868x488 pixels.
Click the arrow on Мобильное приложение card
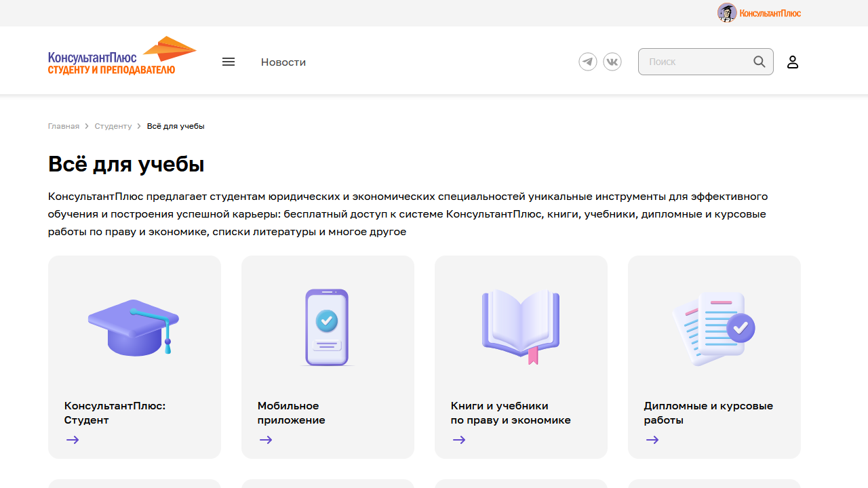click(x=265, y=440)
